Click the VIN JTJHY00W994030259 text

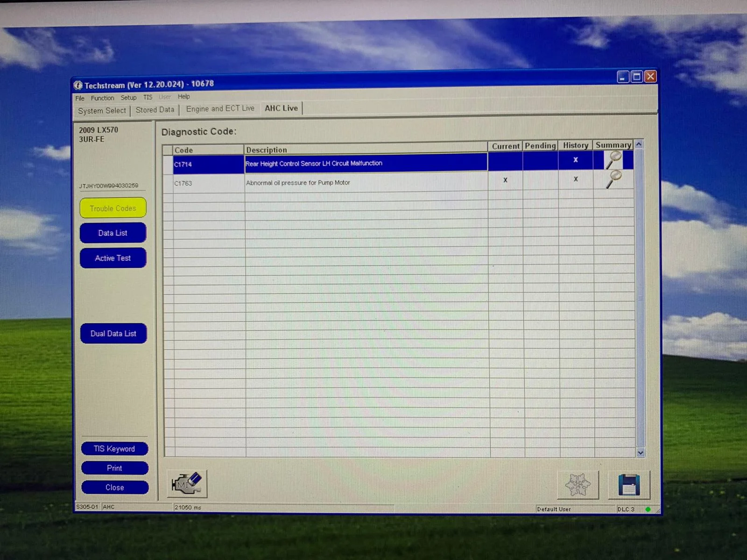(109, 186)
